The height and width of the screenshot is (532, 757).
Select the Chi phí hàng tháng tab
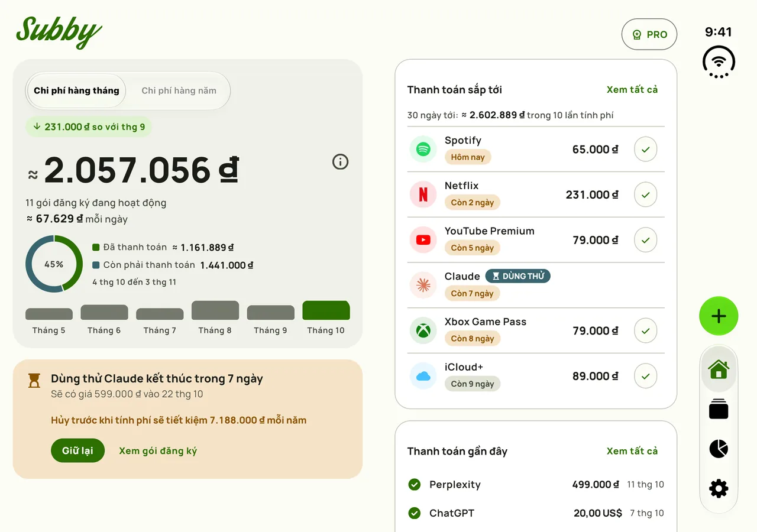point(76,90)
